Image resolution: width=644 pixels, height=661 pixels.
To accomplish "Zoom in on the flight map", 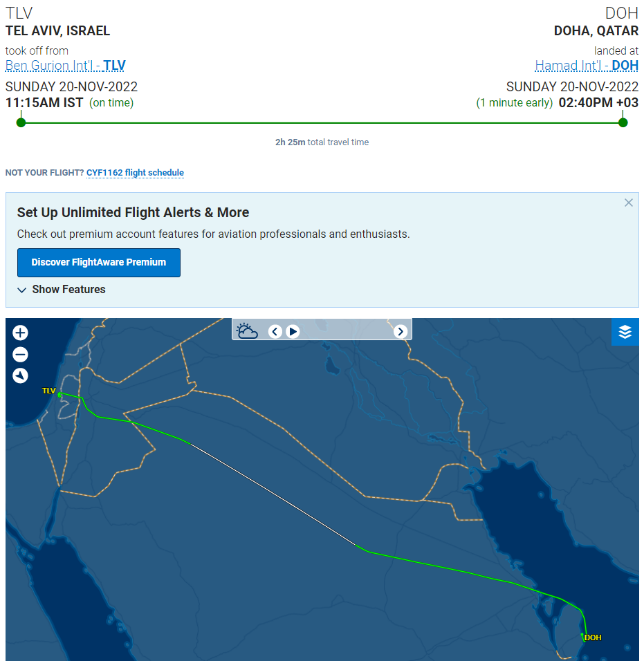I will click(x=20, y=333).
